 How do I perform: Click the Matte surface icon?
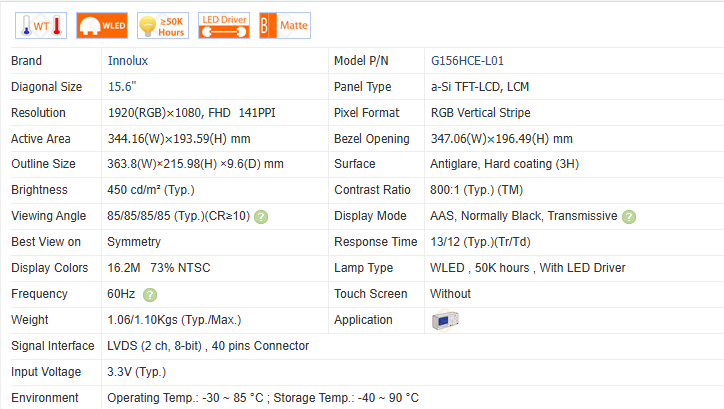click(x=283, y=25)
